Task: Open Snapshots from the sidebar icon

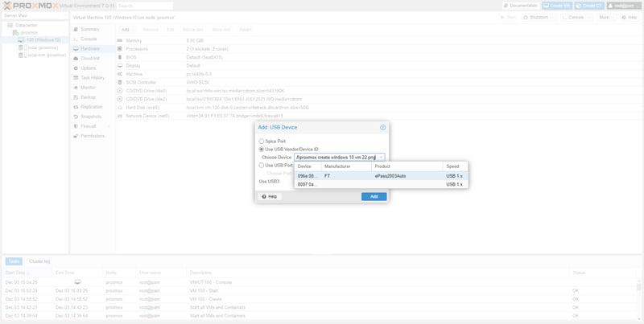Action: point(76,116)
